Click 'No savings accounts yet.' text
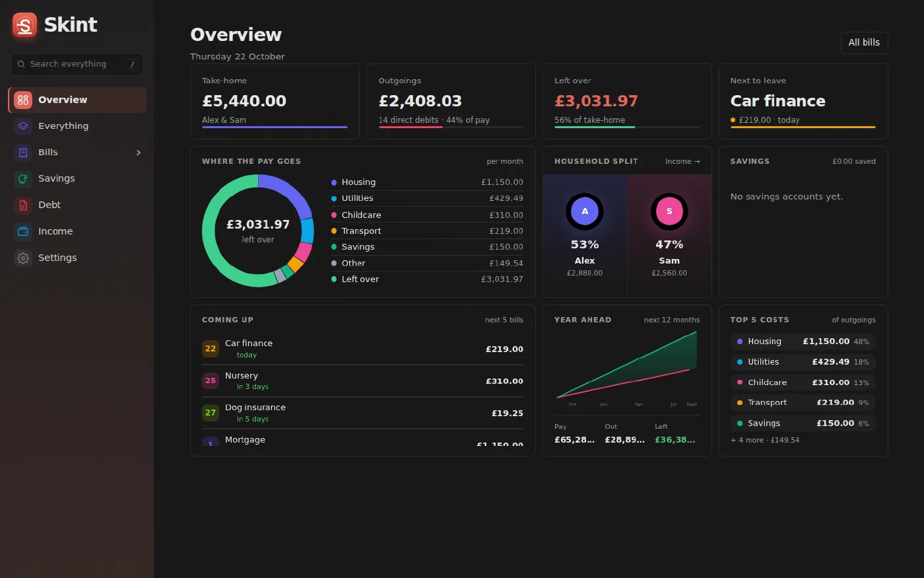 point(787,197)
